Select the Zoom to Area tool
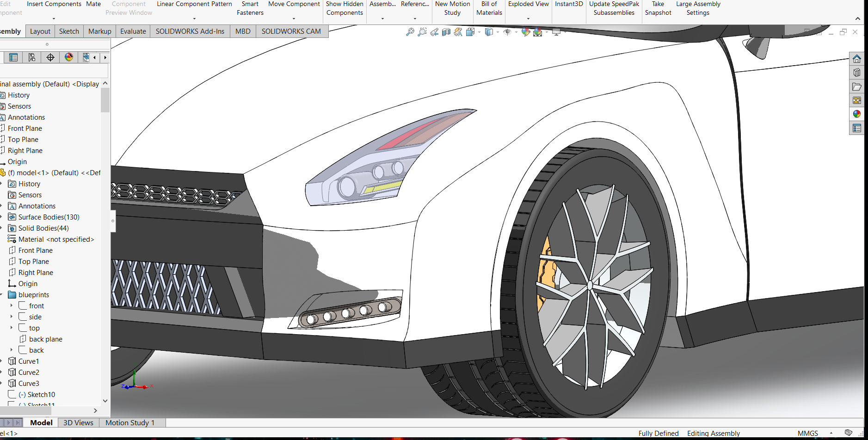The height and width of the screenshot is (440, 868). click(421, 32)
